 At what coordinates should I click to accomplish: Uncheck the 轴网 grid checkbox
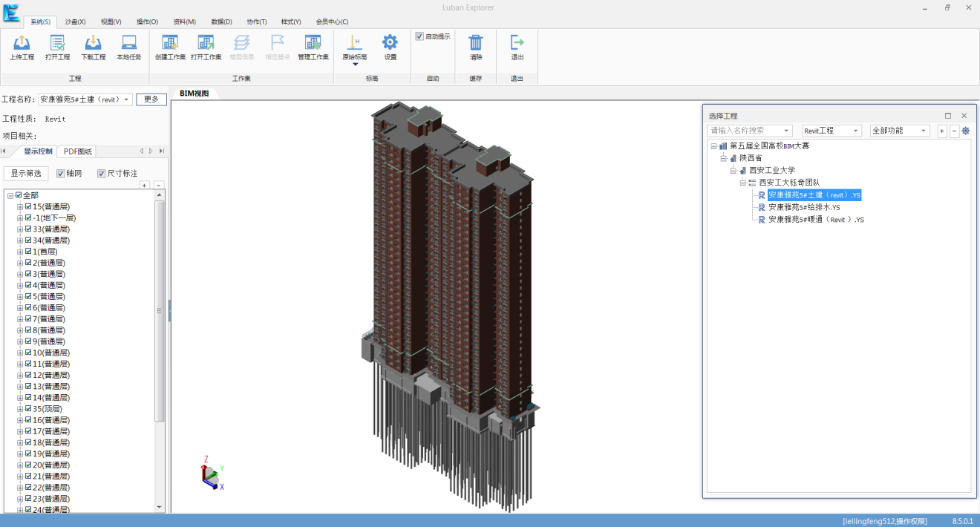(61, 174)
